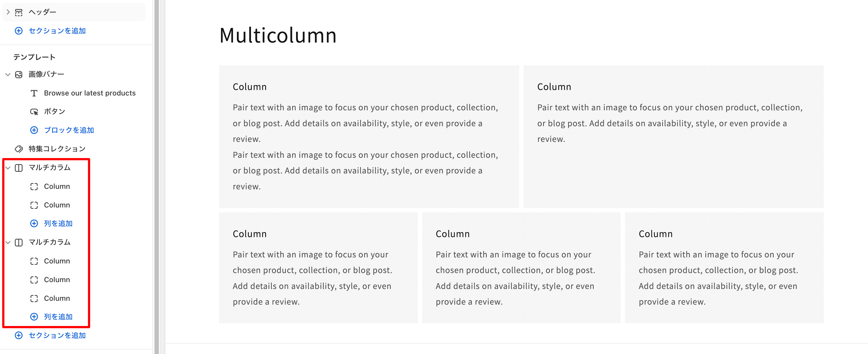
Task: Click the button block cursor icon
Action: tap(34, 112)
